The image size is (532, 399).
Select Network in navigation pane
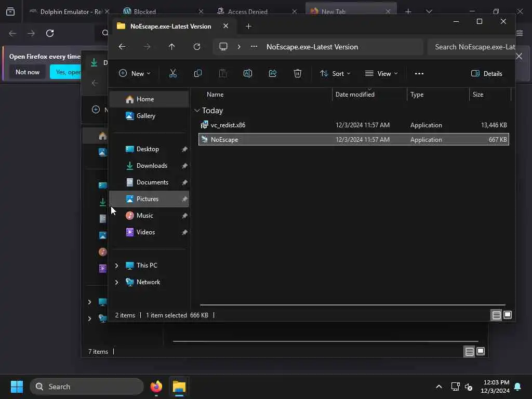[x=149, y=282]
